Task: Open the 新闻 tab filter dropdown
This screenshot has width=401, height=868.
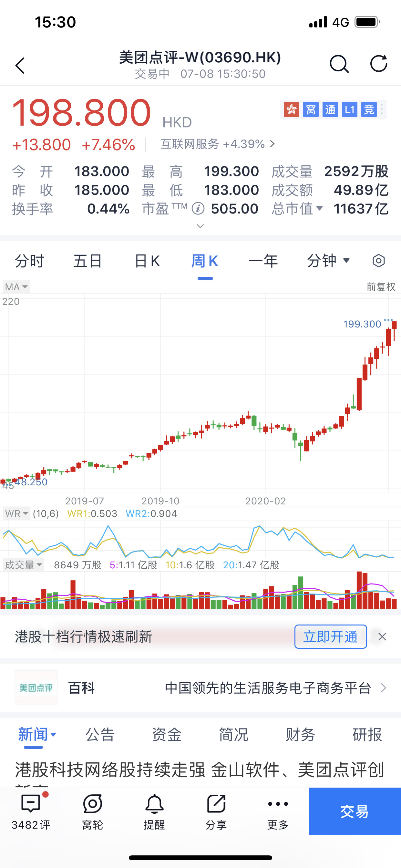Action: point(53,734)
